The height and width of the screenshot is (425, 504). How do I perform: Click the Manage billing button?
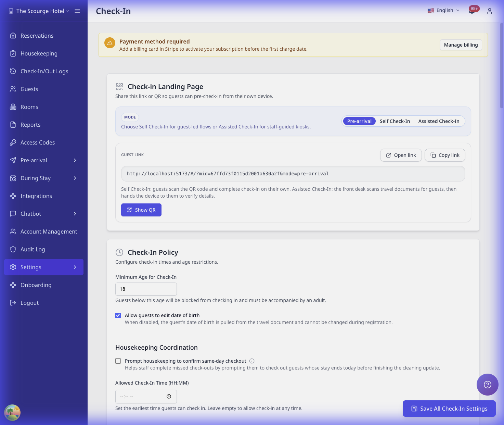pos(461,45)
